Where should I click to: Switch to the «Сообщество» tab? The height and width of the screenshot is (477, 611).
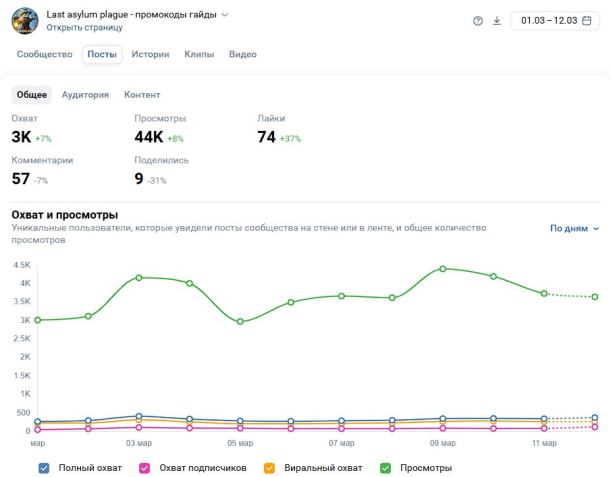(44, 54)
